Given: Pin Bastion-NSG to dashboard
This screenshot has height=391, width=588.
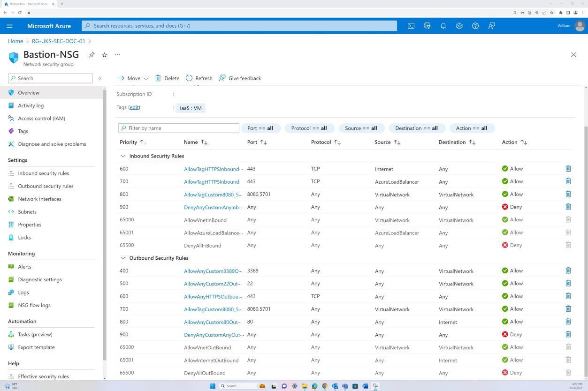Looking at the screenshot, I should coord(92,54).
